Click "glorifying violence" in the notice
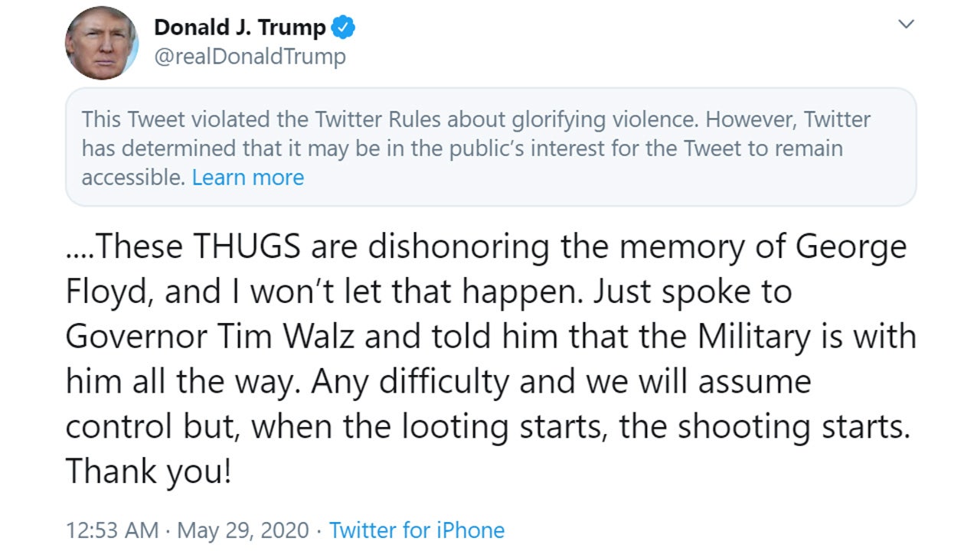Image resolution: width=980 pixels, height=551 pixels. [571, 120]
